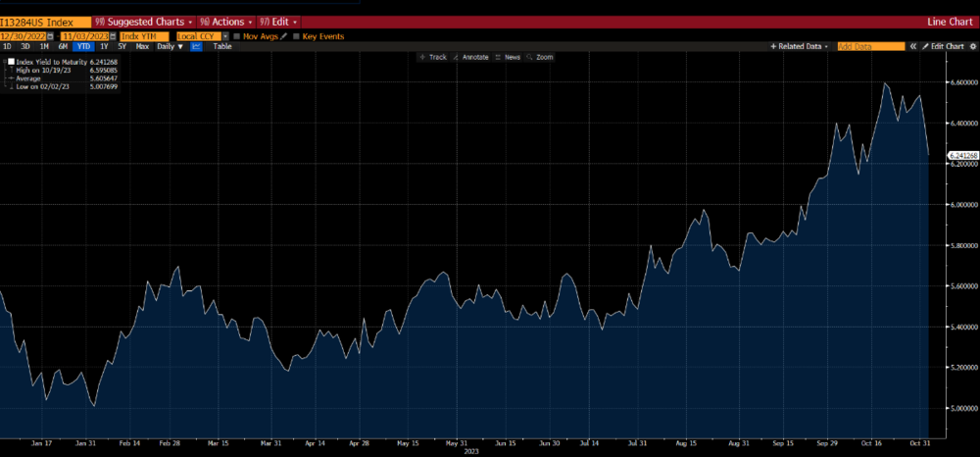Select the 1D range tab

(8, 46)
